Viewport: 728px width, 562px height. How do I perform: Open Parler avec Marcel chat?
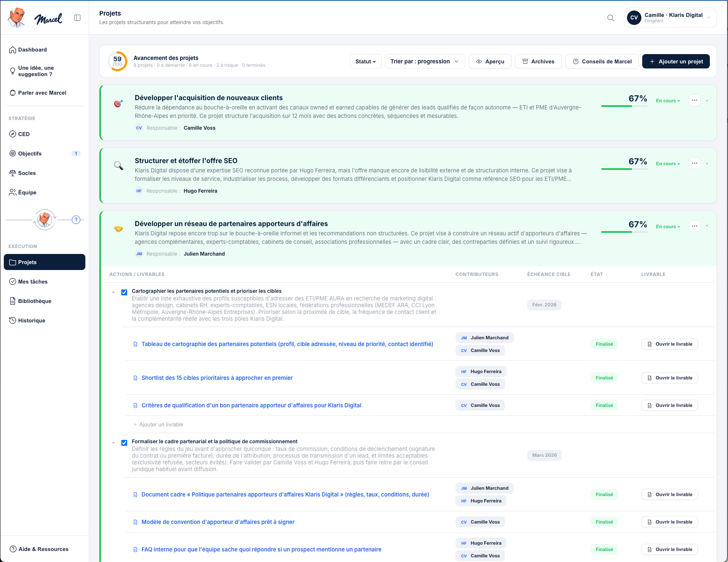(x=44, y=93)
